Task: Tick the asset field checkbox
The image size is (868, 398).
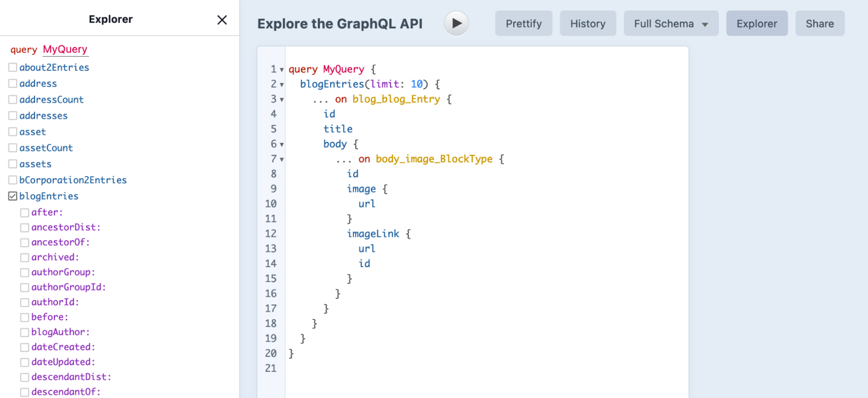Action: 13,132
